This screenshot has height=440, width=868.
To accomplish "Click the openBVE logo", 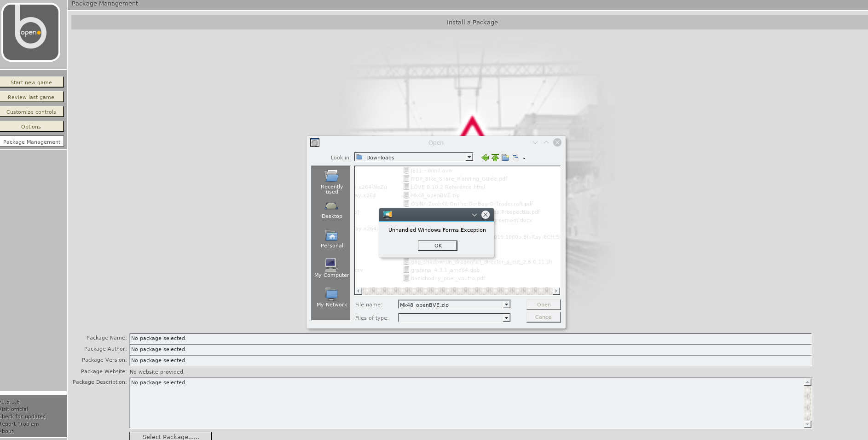I will point(31,32).
